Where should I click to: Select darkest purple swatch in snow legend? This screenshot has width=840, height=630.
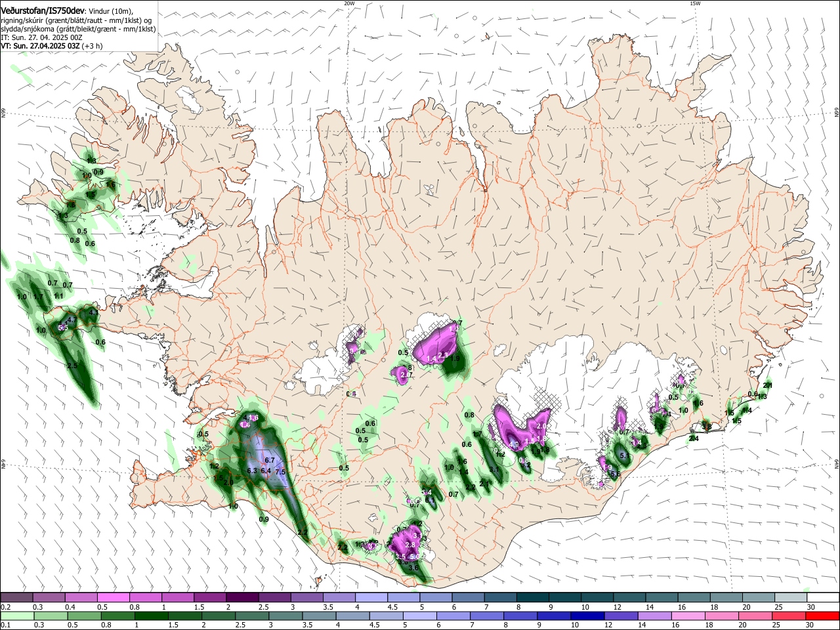pyautogui.click(x=242, y=598)
